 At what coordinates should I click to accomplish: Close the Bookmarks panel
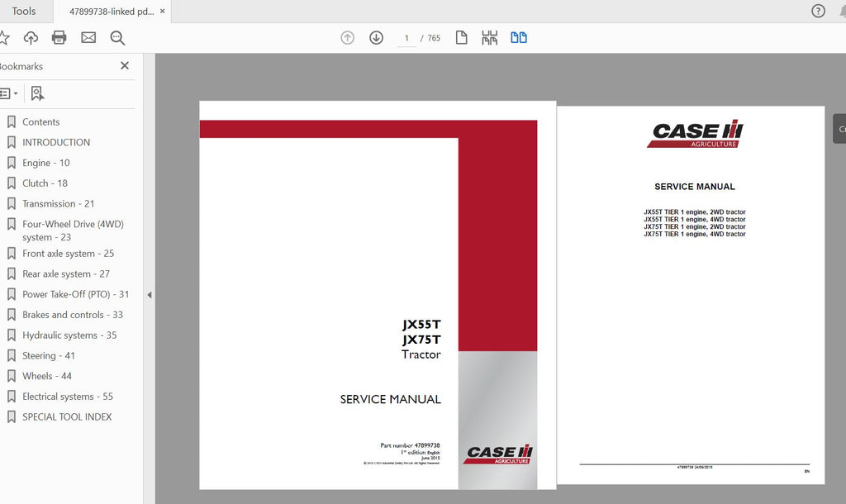[x=125, y=65]
